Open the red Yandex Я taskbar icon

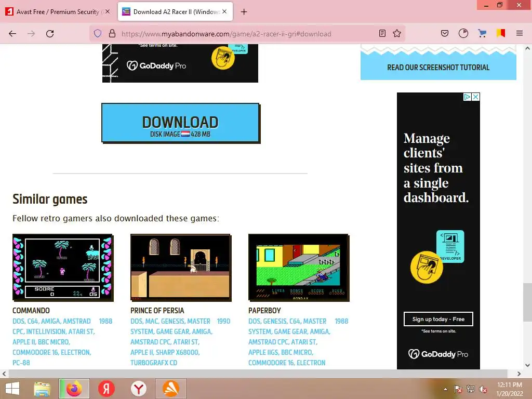point(107,389)
